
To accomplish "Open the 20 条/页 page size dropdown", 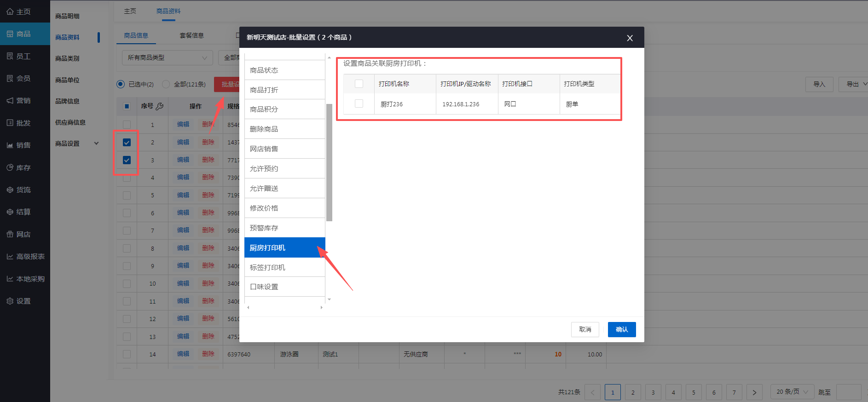I will pyautogui.click(x=792, y=392).
